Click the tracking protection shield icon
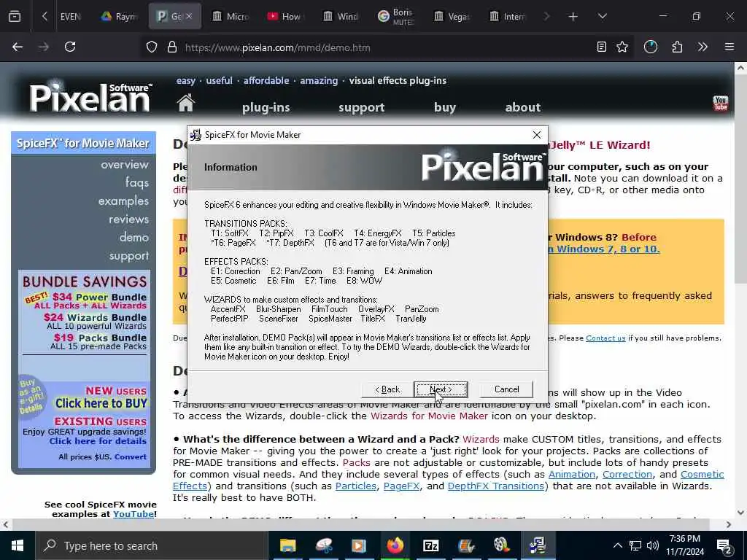Image resolution: width=747 pixels, height=560 pixels. pyautogui.click(x=152, y=47)
